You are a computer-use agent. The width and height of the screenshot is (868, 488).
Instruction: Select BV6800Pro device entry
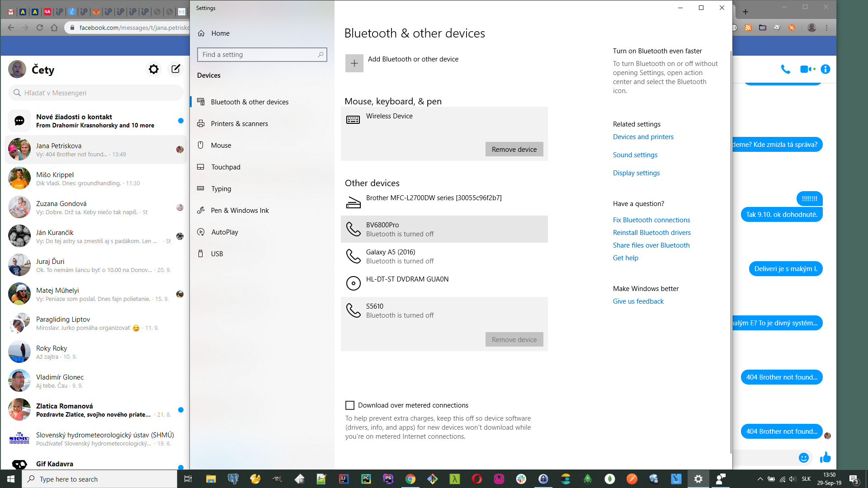click(x=444, y=229)
